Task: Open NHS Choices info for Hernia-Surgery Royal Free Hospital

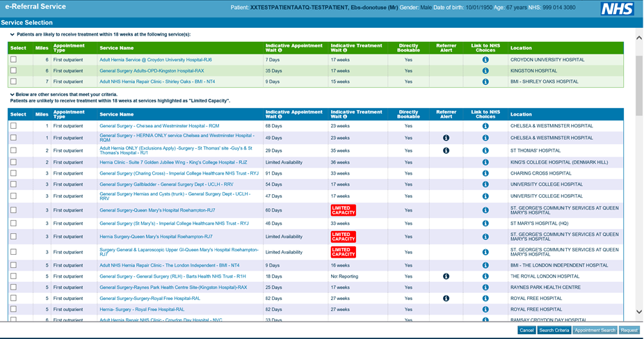Action: 485,309
